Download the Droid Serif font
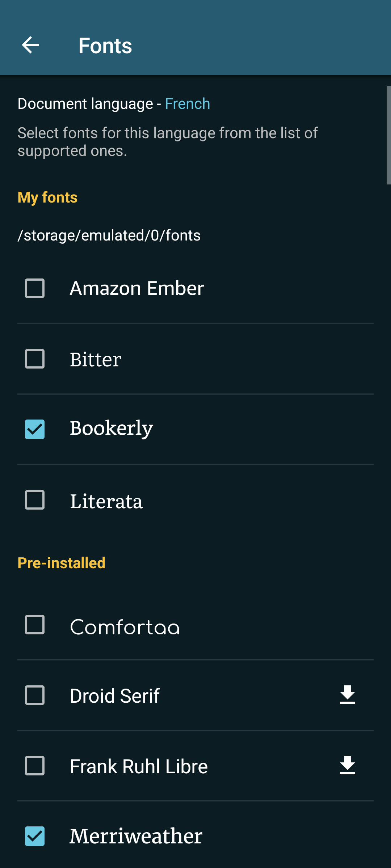The height and width of the screenshot is (868, 391). tap(347, 695)
